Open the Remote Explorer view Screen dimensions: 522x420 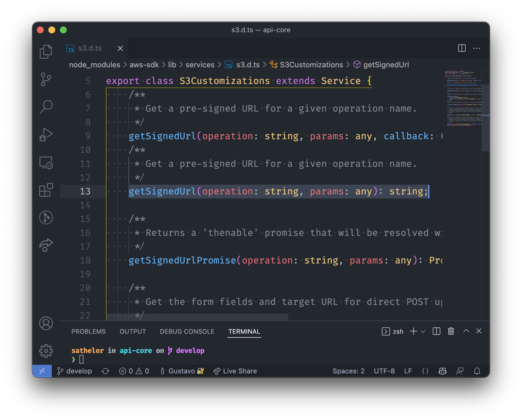coord(46,163)
